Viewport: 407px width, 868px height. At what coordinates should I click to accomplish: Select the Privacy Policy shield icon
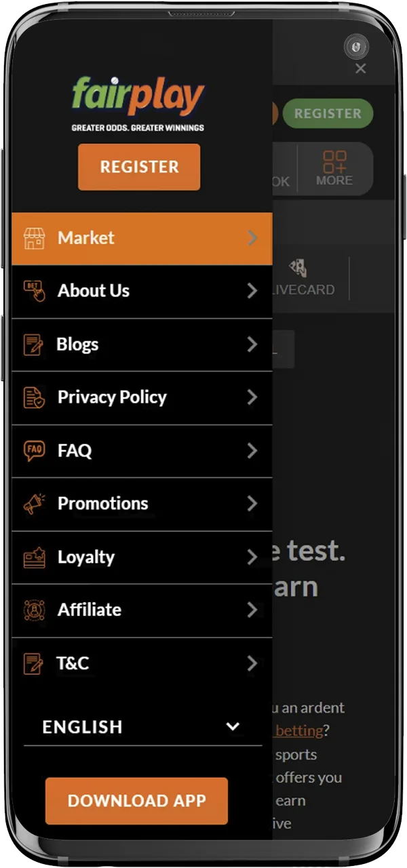(x=33, y=397)
